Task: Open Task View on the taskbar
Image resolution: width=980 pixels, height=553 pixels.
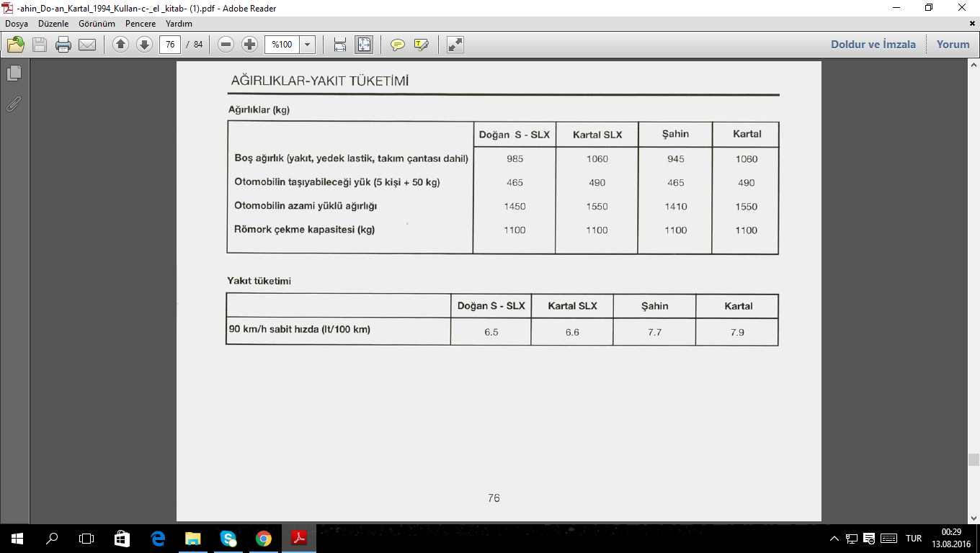Action: (86, 538)
